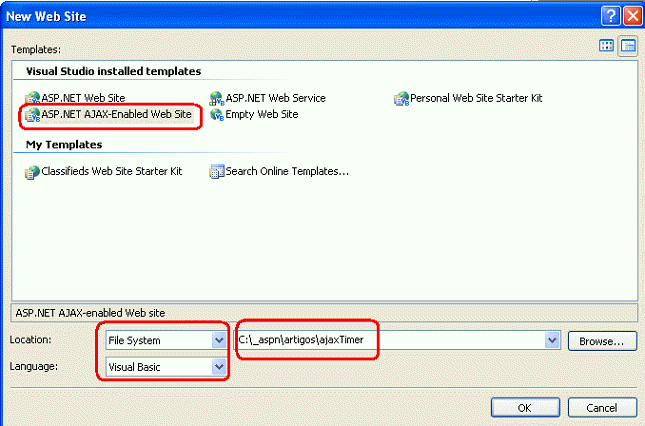Click the Language: label

point(34,366)
